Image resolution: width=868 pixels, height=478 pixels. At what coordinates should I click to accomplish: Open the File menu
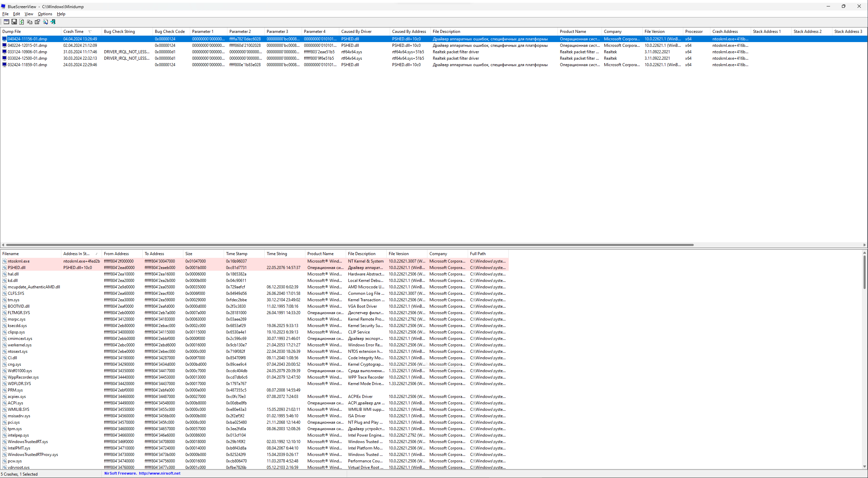click(5, 14)
